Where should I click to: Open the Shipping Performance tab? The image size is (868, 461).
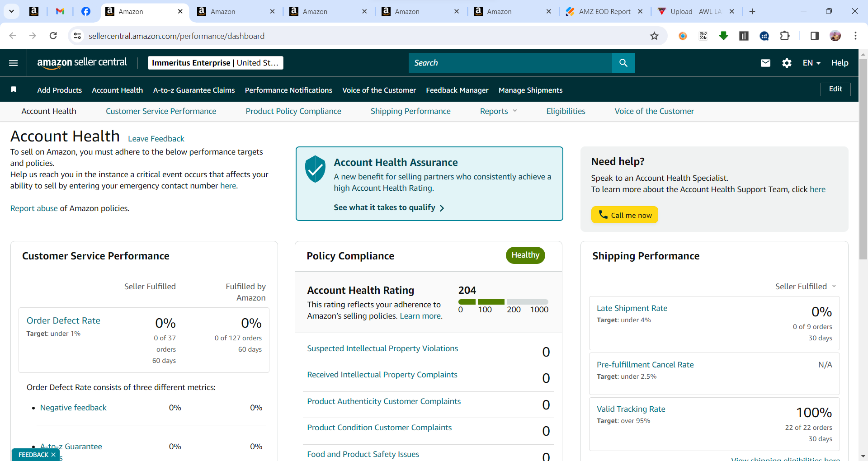(x=410, y=111)
